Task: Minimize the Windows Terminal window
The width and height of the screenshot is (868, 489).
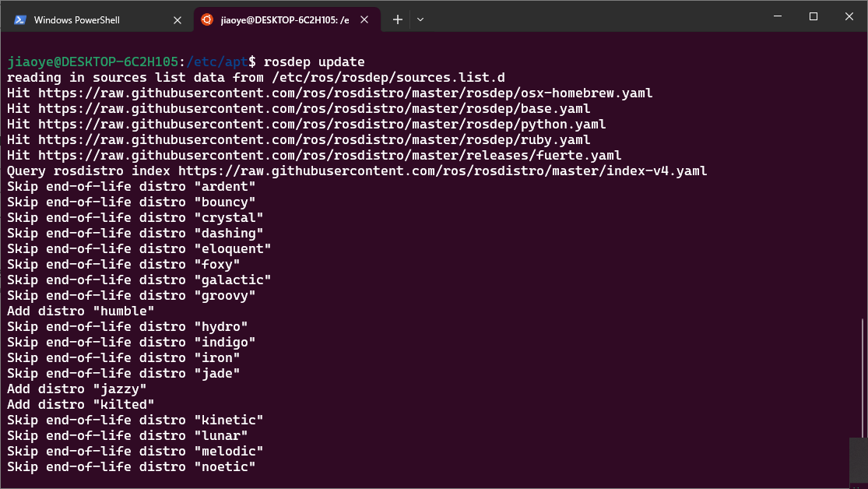Action: point(776,16)
